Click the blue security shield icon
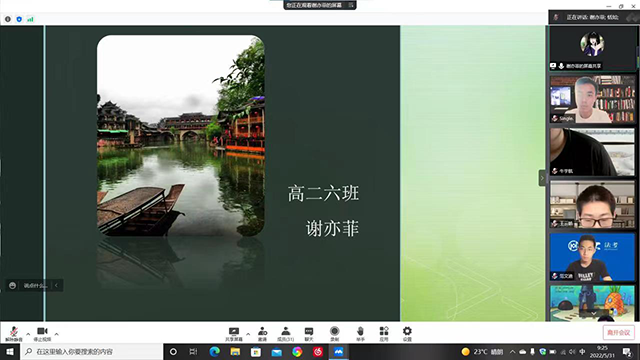640x360 pixels. tap(19, 19)
